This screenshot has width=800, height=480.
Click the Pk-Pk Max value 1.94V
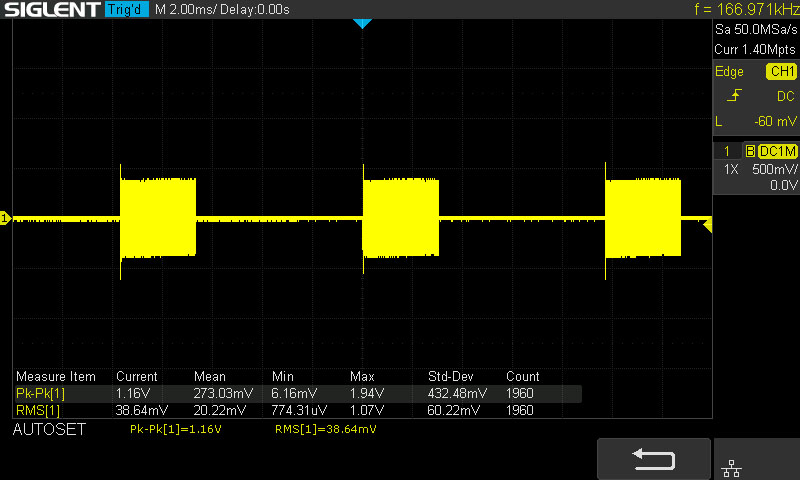click(x=367, y=393)
